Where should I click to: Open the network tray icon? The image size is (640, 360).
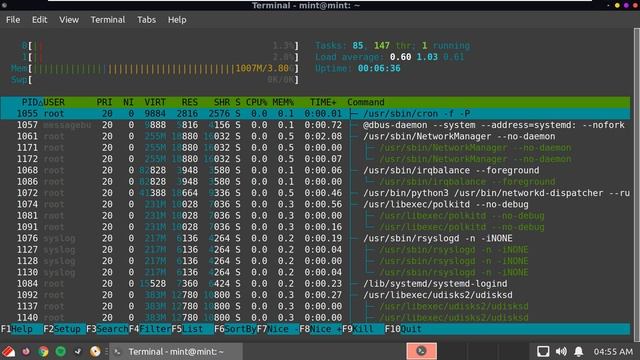pos(542,351)
